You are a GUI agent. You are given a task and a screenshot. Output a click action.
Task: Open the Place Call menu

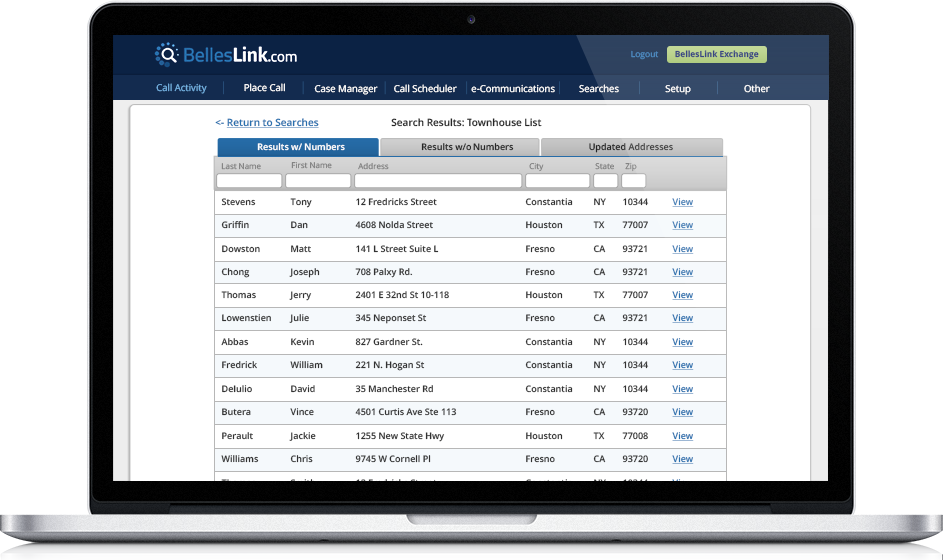tap(264, 88)
